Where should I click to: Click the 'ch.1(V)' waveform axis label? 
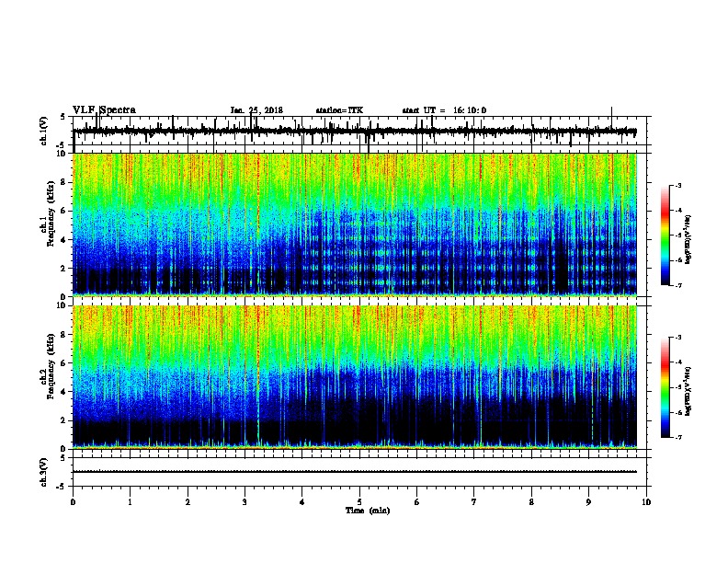pyautogui.click(x=44, y=131)
